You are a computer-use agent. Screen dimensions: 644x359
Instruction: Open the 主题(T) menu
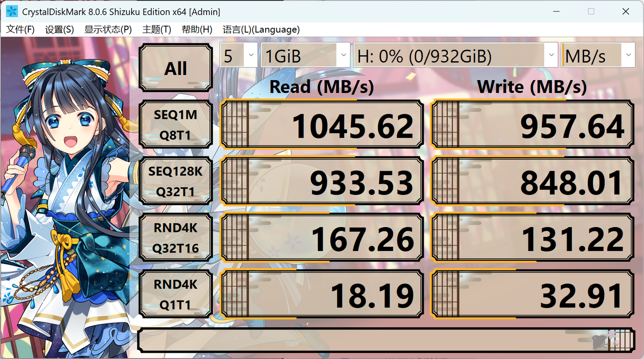click(157, 30)
